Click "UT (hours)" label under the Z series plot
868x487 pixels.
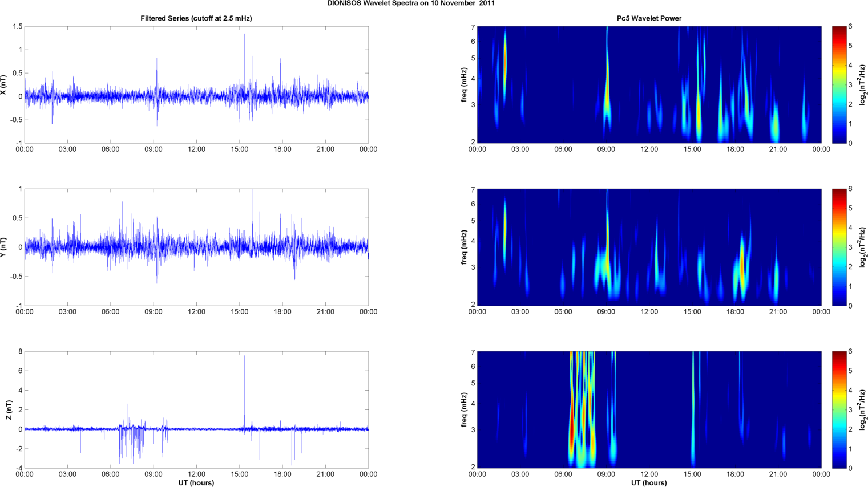tap(196, 482)
